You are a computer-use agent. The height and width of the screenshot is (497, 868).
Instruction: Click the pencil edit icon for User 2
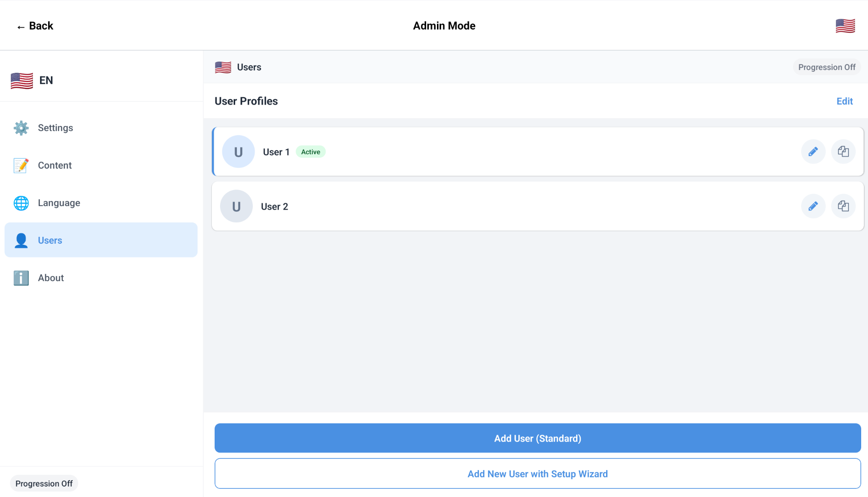tap(813, 206)
